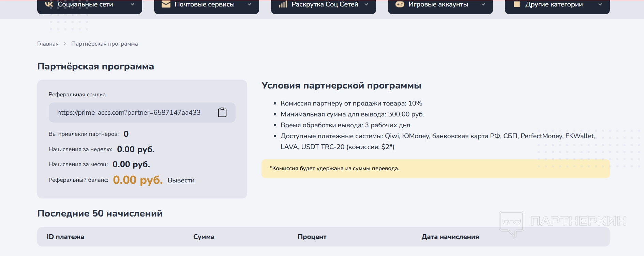The width and height of the screenshot is (644, 256).
Task: Expand the Раскрутка Соц Сетей dropdown arrow
Action: [366, 4]
